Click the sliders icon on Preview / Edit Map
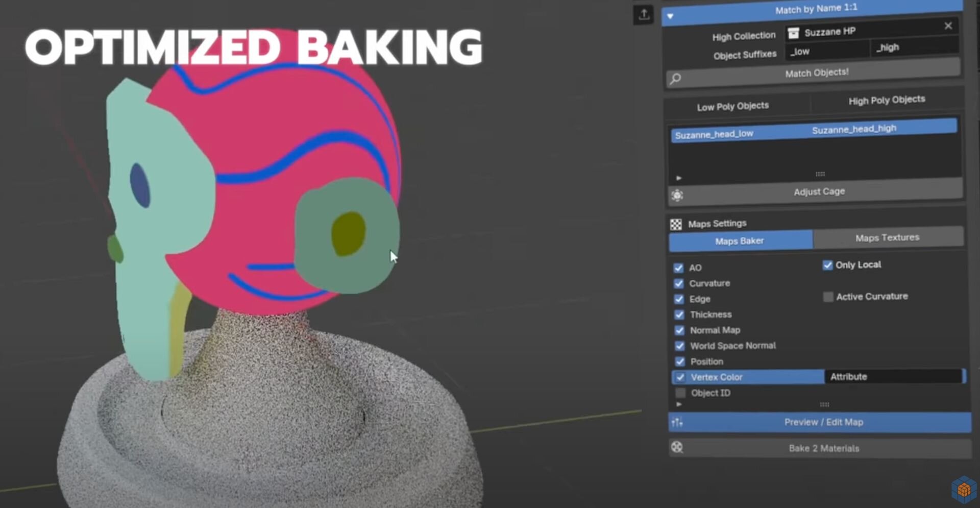 click(x=677, y=423)
